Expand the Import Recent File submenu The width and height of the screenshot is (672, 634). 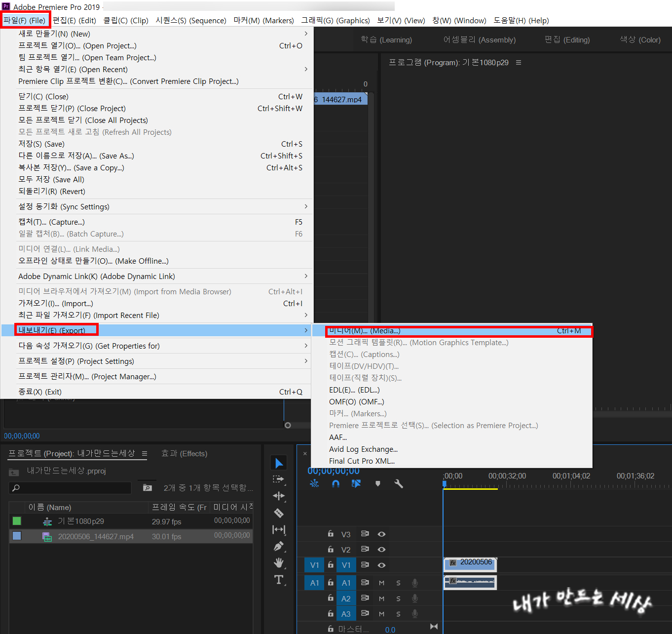[x=157, y=315]
